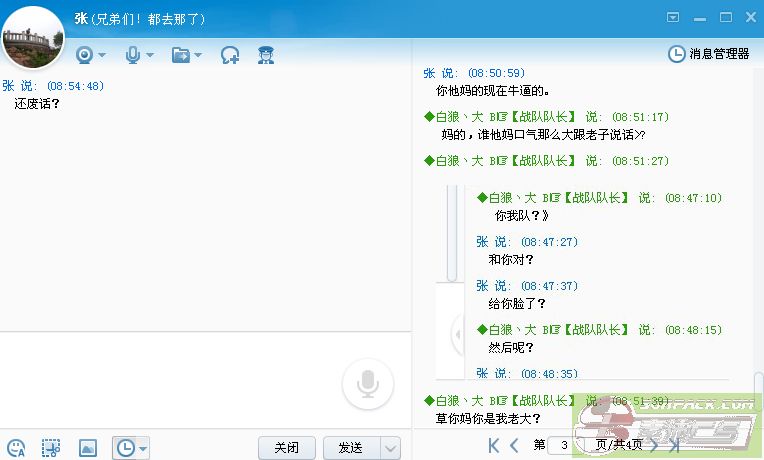Start a video call with the webcam icon
Viewport: 764px width, 460px height.
pos(84,55)
